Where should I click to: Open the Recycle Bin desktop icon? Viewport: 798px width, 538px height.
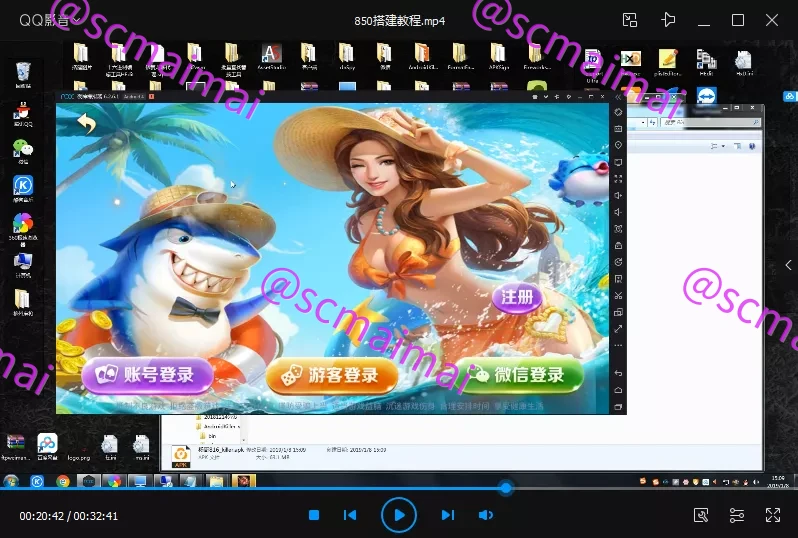point(23,75)
